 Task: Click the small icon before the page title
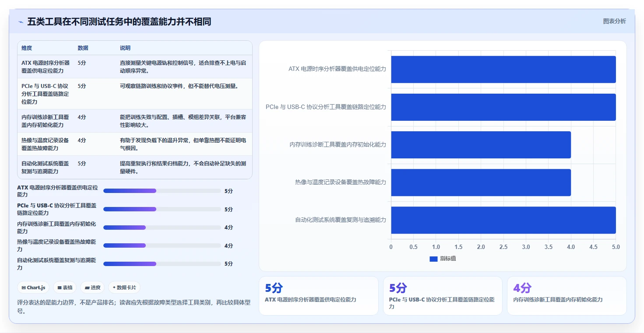[x=21, y=22]
